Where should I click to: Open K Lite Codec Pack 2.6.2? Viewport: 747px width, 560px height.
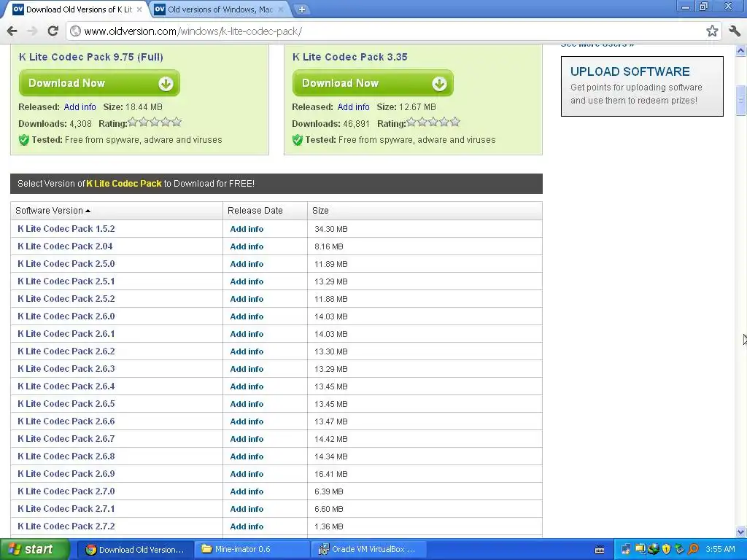(66, 351)
